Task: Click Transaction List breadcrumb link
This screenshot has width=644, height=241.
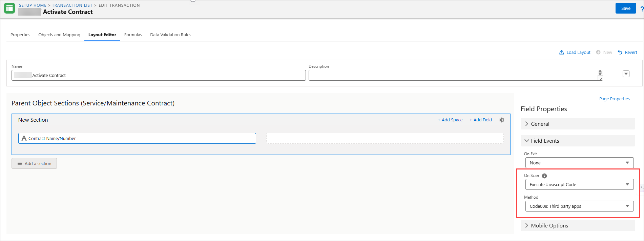Action: [72, 5]
